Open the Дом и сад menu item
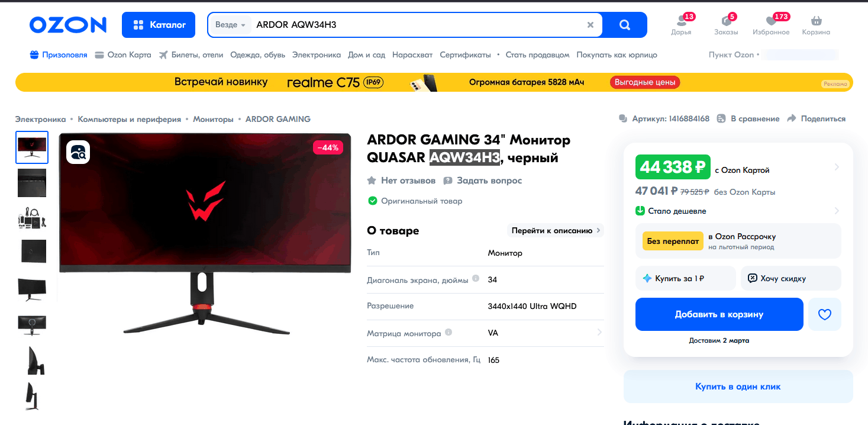 366,54
